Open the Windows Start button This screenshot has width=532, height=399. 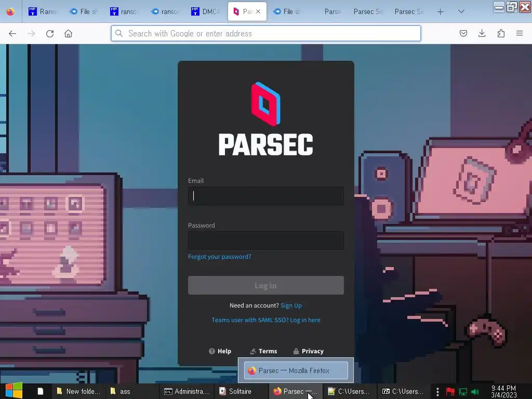point(14,391)
